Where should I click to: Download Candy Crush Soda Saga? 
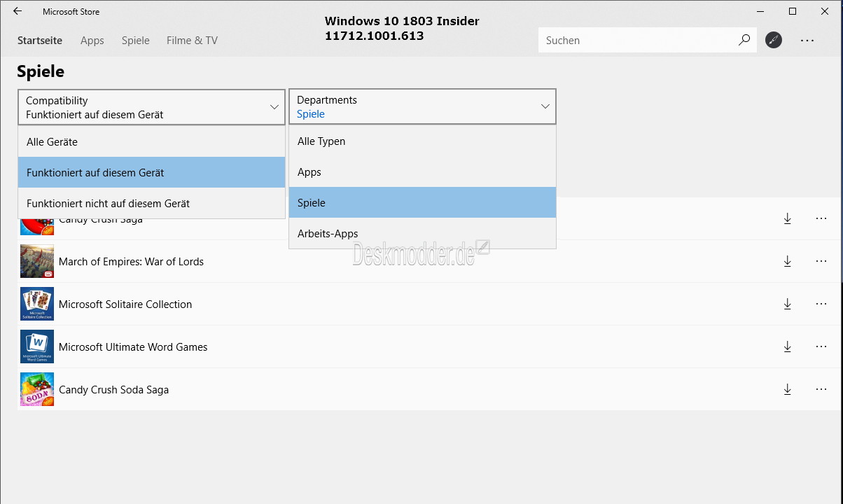click(x=788, y=389)
